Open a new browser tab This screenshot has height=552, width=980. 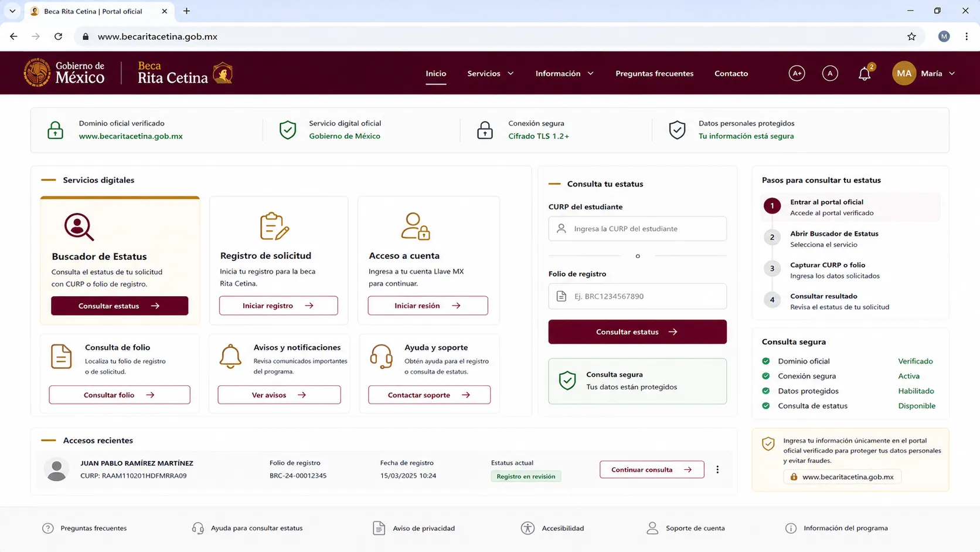click(186, 11)
